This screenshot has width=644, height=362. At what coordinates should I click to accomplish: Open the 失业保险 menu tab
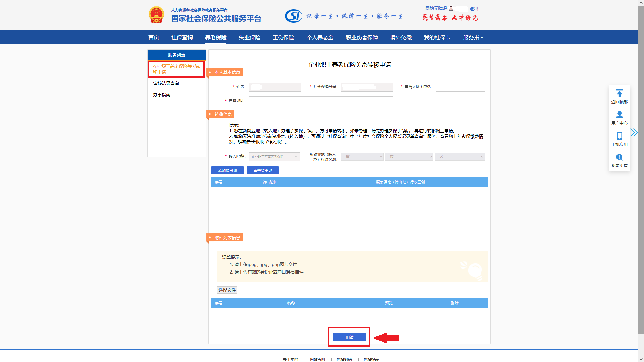pos(249,37)
